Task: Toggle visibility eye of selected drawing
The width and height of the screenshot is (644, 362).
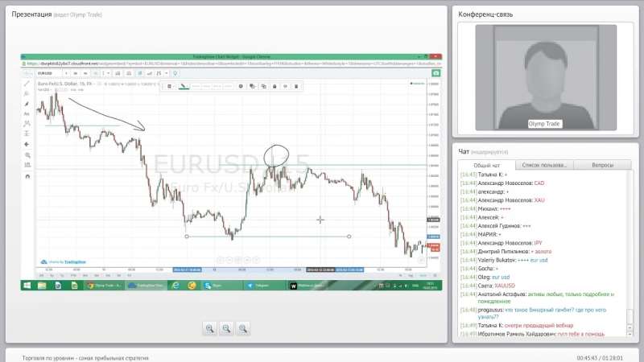Action: point(285,85)
